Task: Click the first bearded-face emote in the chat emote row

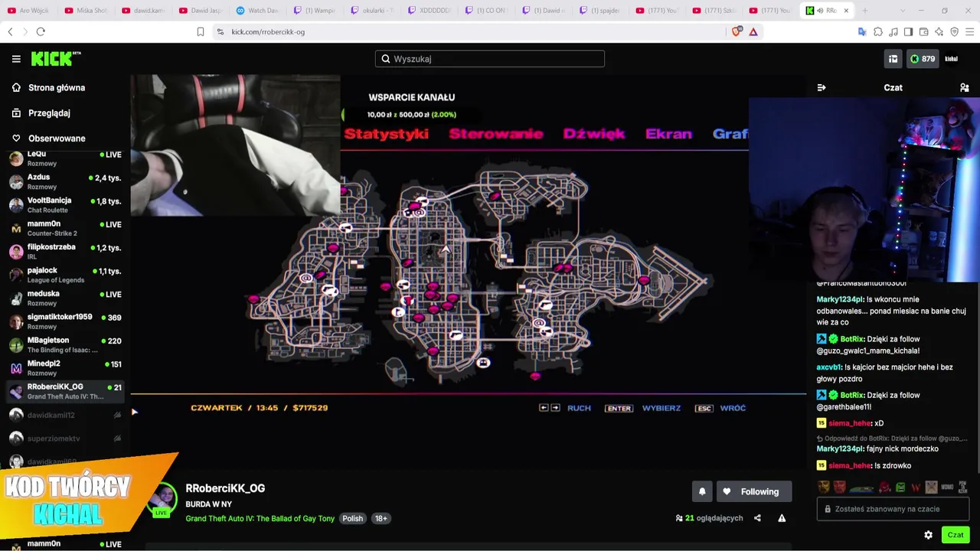Action: click(x=824, y=487)
